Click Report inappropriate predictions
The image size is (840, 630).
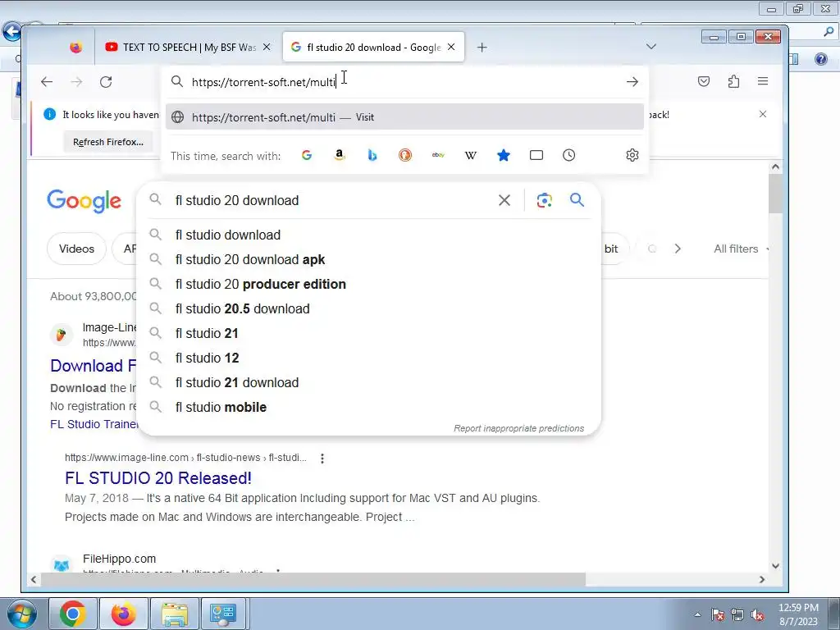pyautogui.click(x=518, y=428)
